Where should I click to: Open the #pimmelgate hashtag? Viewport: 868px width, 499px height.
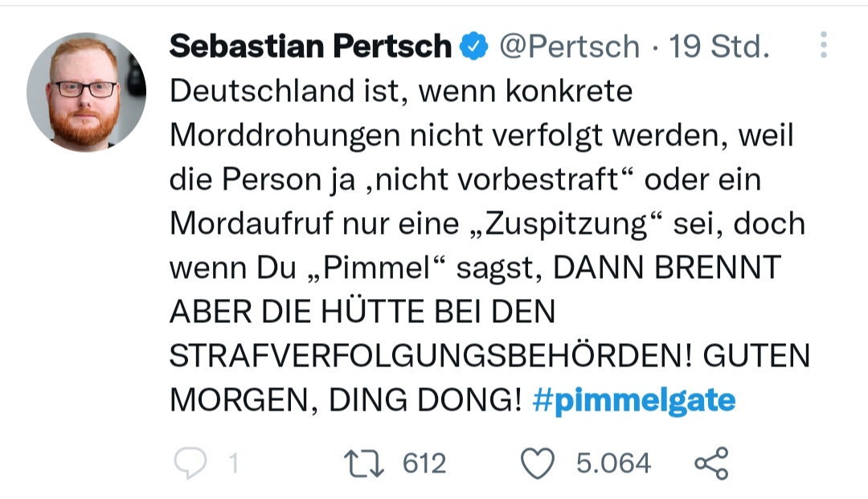tap(633, 399)
